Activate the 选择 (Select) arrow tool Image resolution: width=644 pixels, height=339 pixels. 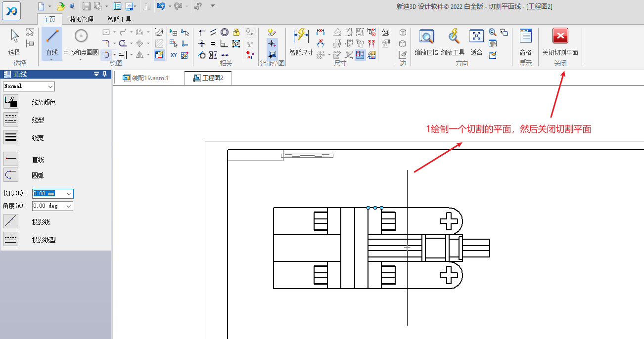click(14, 42)
